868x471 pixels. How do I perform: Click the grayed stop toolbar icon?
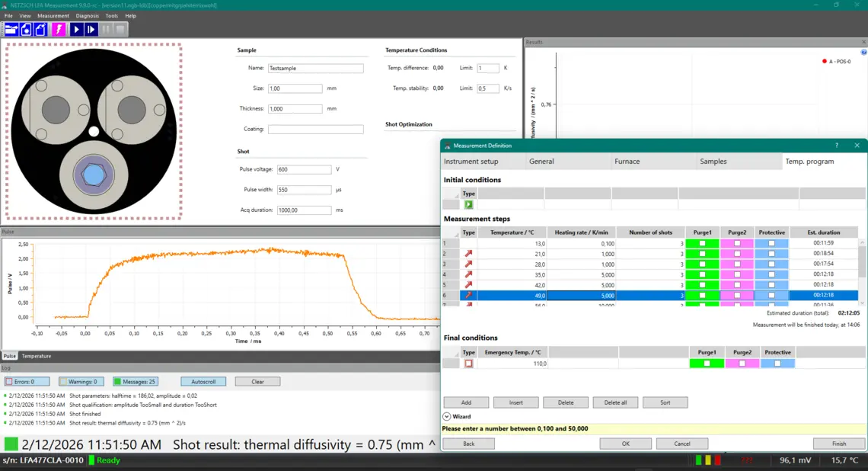click(x=120, y=30)
